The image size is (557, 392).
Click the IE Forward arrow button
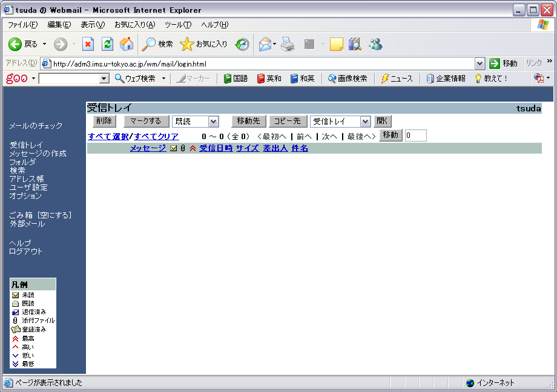click(61, 44)
